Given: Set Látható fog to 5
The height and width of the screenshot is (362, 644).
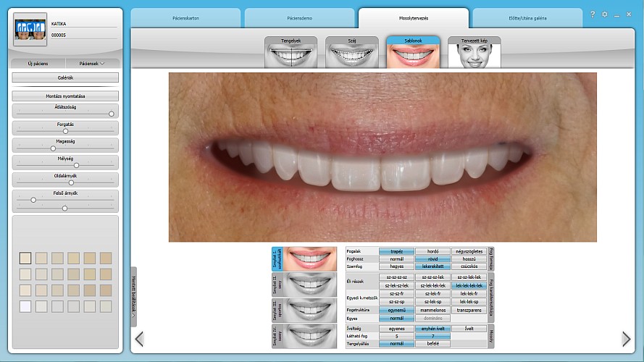Looking at the screenshot, I should pos(397,336).
